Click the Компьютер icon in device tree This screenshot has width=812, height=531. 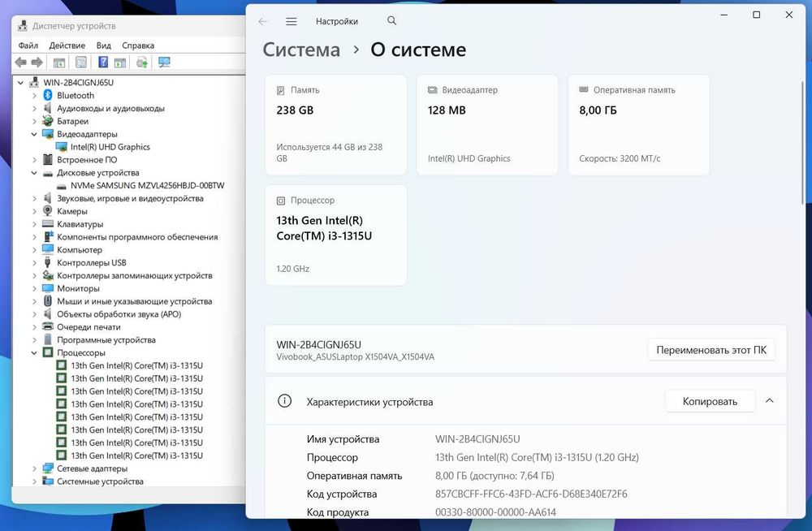48,249
